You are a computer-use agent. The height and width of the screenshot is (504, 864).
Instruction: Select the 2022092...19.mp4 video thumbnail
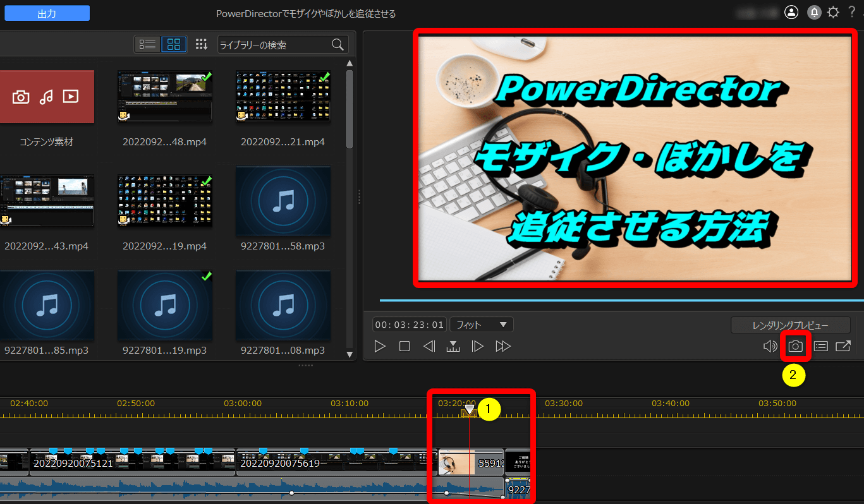[x=165, y=201]
